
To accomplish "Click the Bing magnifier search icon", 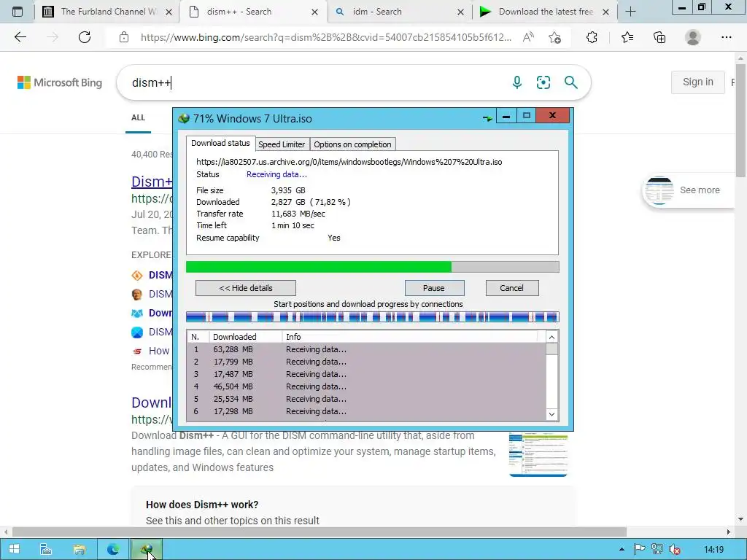I will coord(570,82).
